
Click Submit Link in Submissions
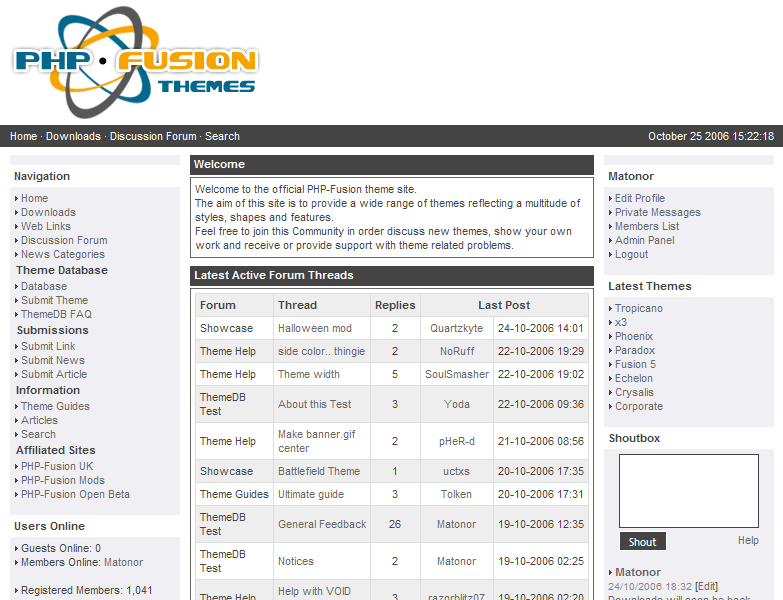[x=48, y=346]
